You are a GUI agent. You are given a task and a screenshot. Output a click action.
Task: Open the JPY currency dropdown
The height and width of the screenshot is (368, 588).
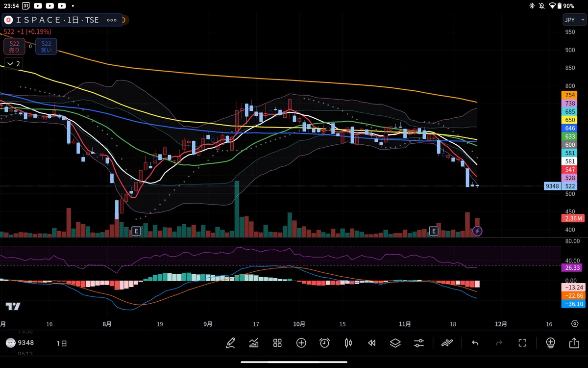(x=574, y=20)
